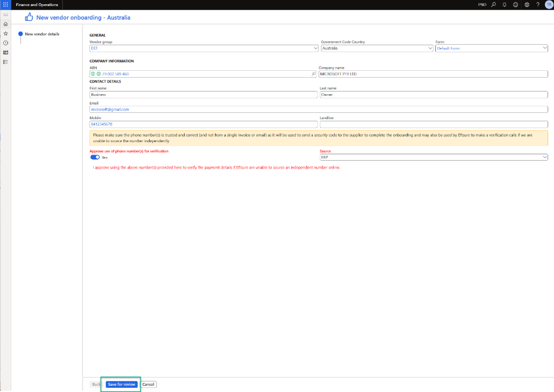
Task: Open Workspaces icon in sidebar
Action: click(x=6, y=52)
